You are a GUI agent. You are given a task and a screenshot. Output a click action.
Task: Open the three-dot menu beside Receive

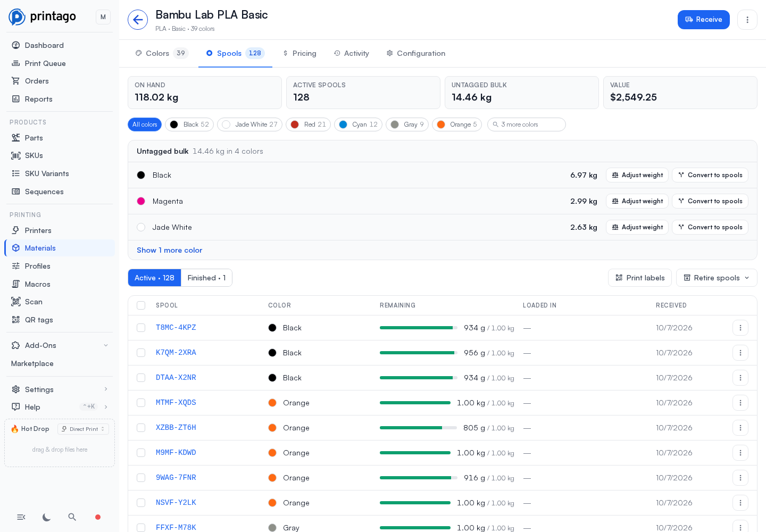(x=747, y=20)
